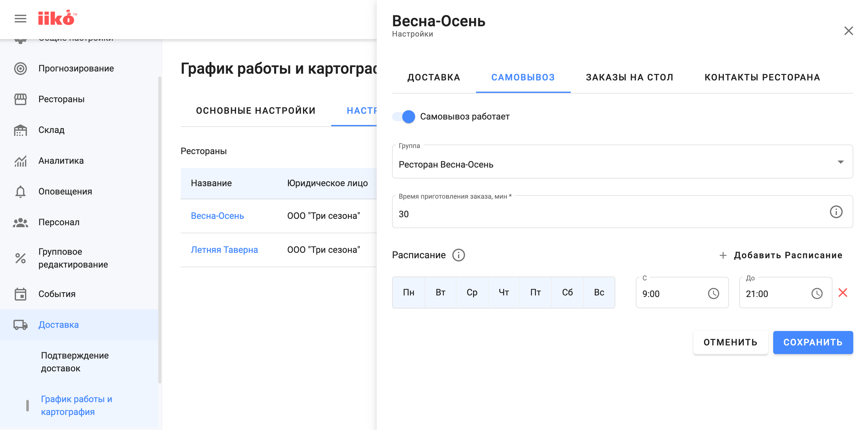
Task: Click info icon in preparation time field
Action: pos(836,212)
